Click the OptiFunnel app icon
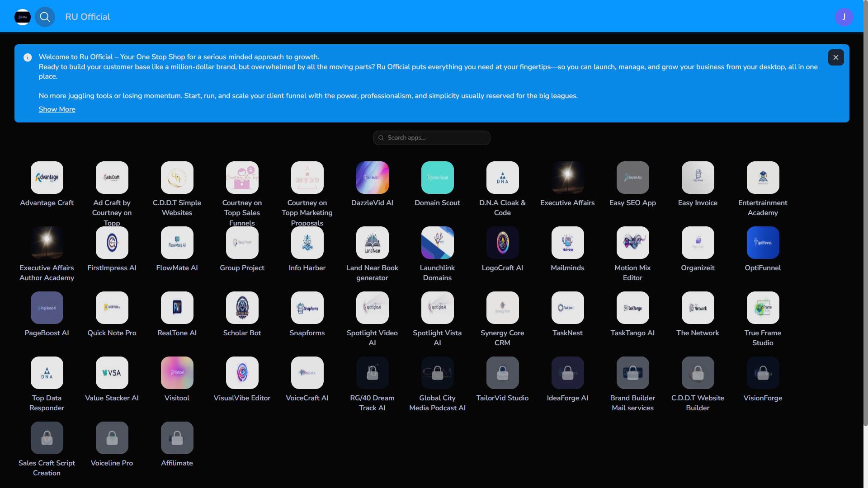868x488 pixels. pyautogui.click(x=763, y=243)
